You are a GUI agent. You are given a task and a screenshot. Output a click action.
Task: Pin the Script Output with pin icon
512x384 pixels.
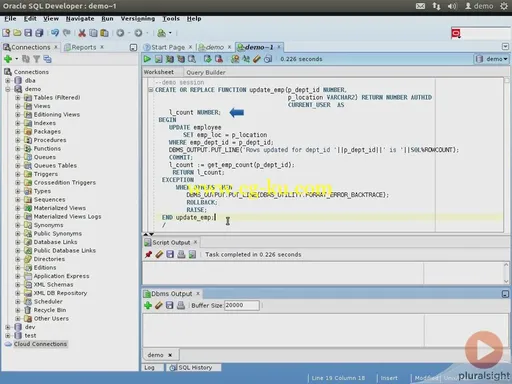(x=148, y=254)
